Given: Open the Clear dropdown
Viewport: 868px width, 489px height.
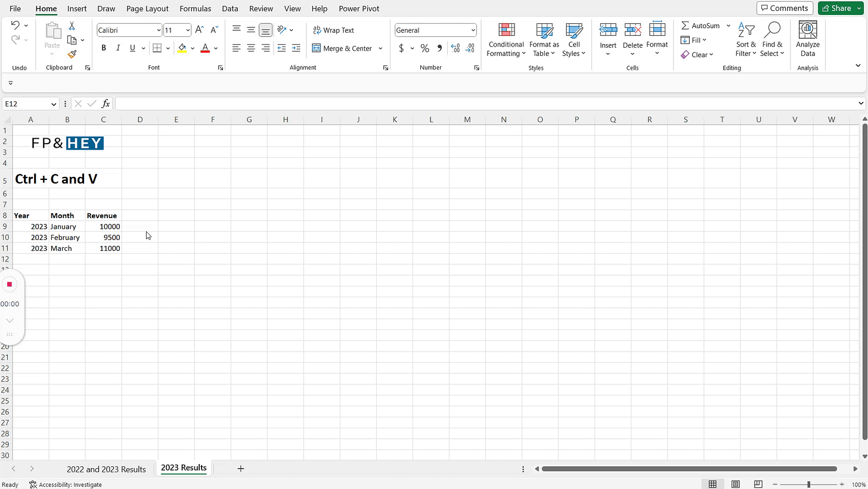Looking at the screenshot, I should click(x=697, y=54).
